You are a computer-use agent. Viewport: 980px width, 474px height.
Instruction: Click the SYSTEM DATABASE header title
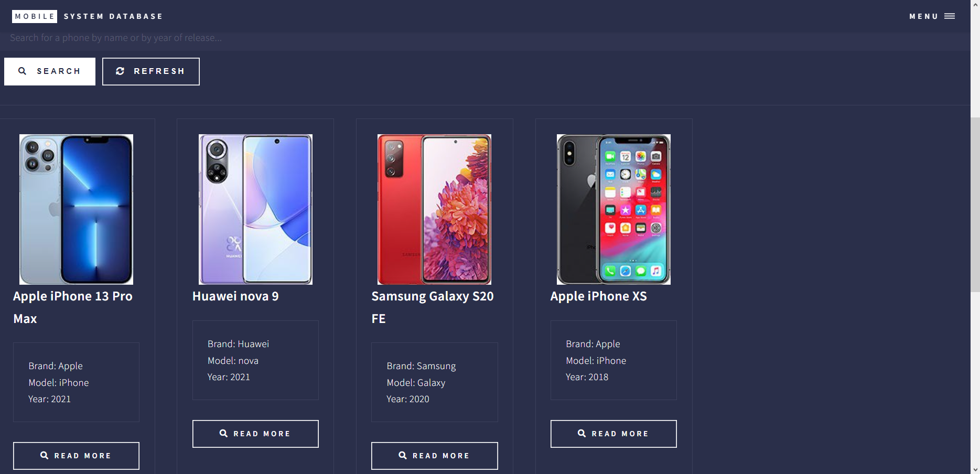tap(113, 16)
